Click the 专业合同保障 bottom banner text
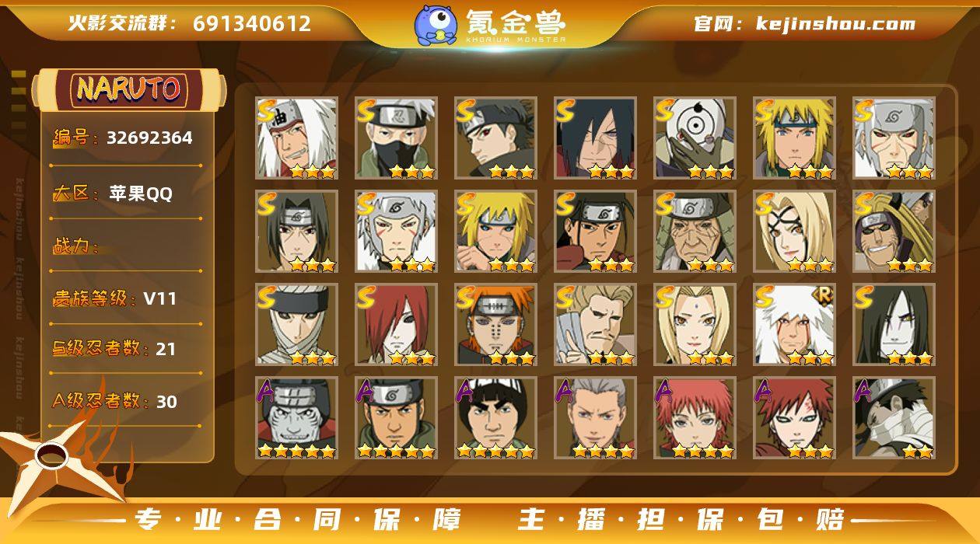 pyautogui.click(x=297, y=519)
